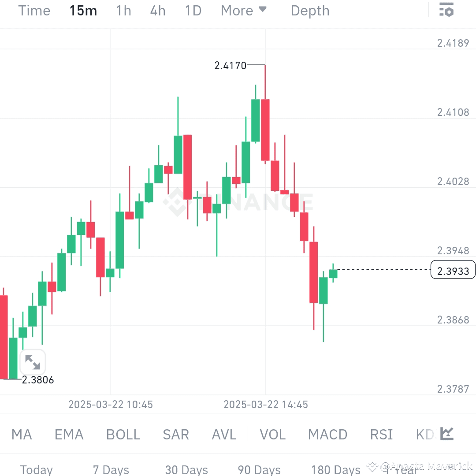Expand the chart using the double-arrow icon
This screenshot has width=476, height=476.
pyautogui.click(x=33, y=362)
